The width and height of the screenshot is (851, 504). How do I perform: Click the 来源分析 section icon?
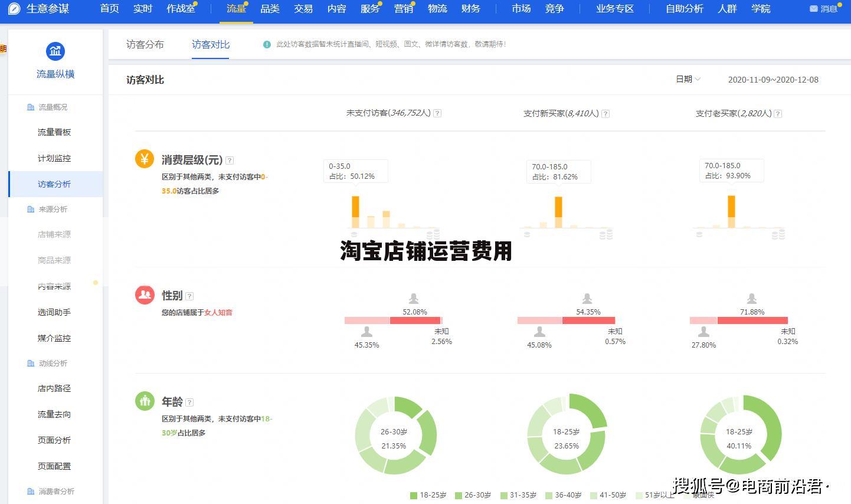tap(30, 209)
